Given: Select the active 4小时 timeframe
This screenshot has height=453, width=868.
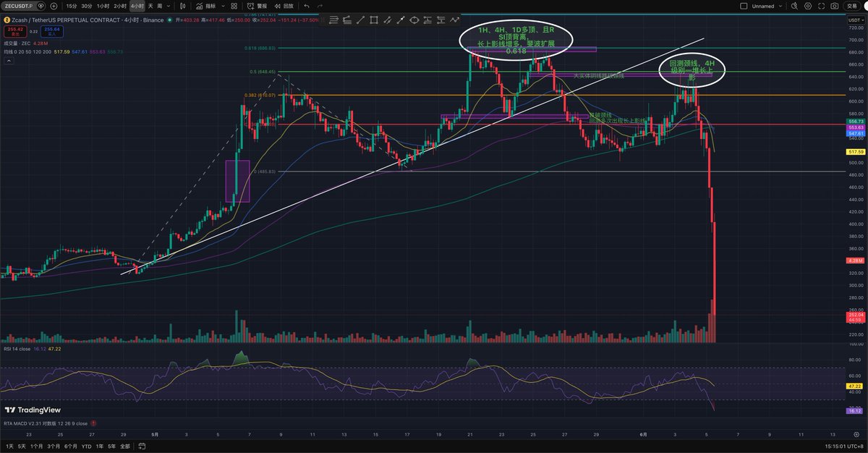Looking at the screenshot, I should click(x=137, y=6).
